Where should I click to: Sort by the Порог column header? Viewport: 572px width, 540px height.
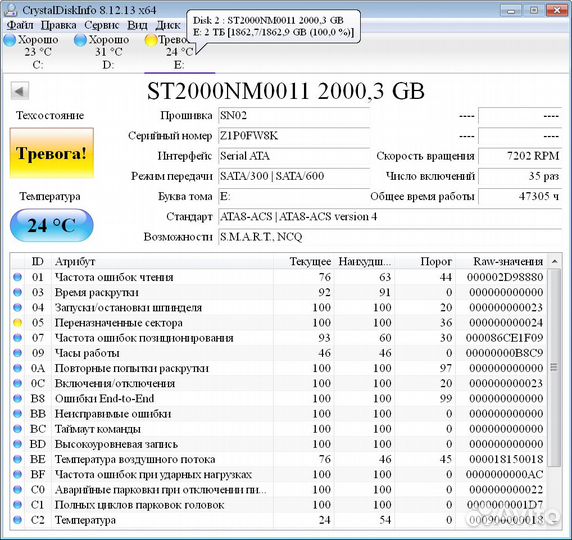tap(426, 262)
